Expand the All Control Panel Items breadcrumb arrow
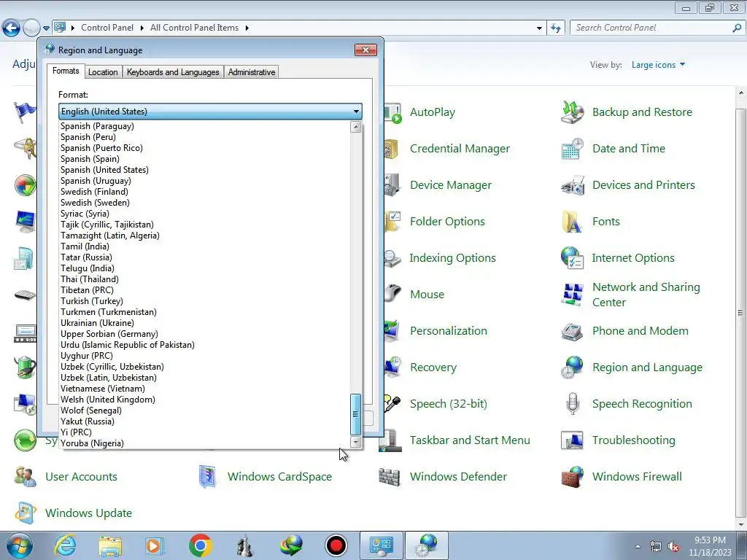 click(247, 28)
